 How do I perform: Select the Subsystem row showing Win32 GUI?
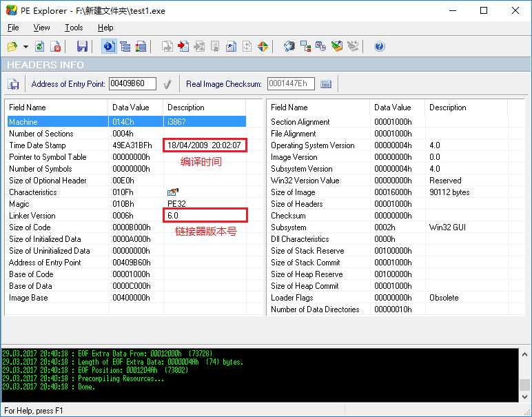pyautogui.click(x=389, y=227)
